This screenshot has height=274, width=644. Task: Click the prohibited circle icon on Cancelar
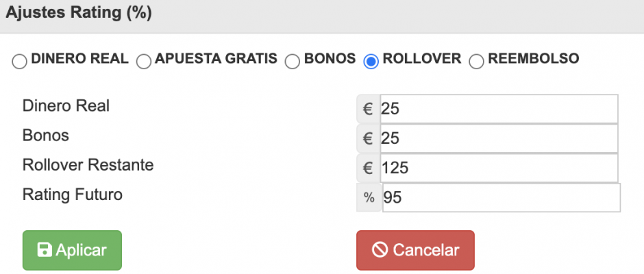(x=380, y=250)
